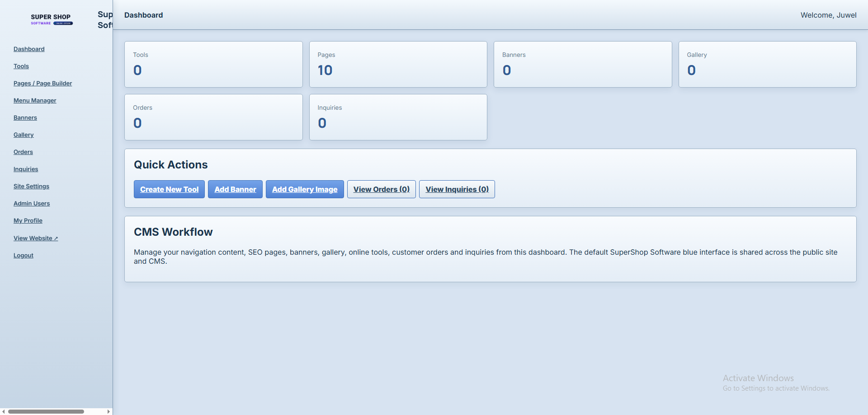Open Menu Manager
The image size is (868, 415).
coord(35,100)
